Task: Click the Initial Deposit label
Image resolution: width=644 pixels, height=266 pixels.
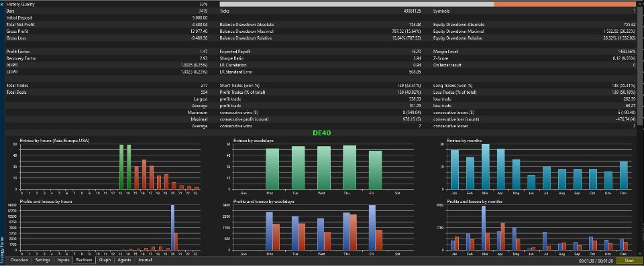Action: (19, 18)
